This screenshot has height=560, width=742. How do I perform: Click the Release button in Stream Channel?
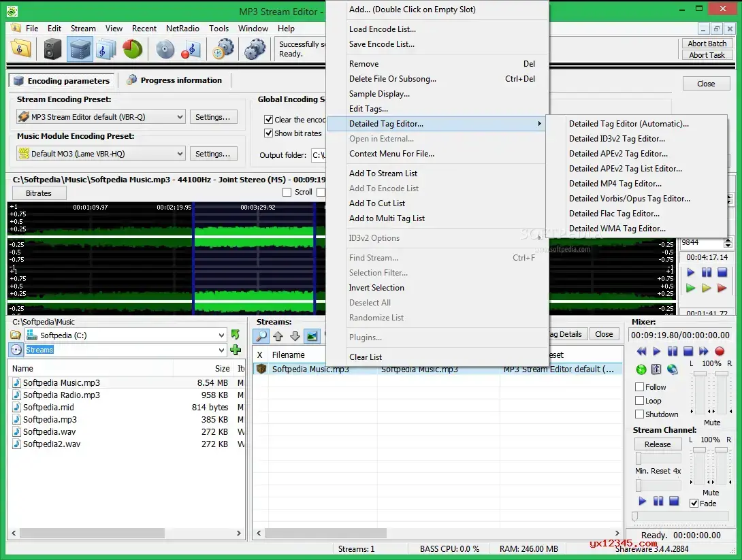coord(658,444)
